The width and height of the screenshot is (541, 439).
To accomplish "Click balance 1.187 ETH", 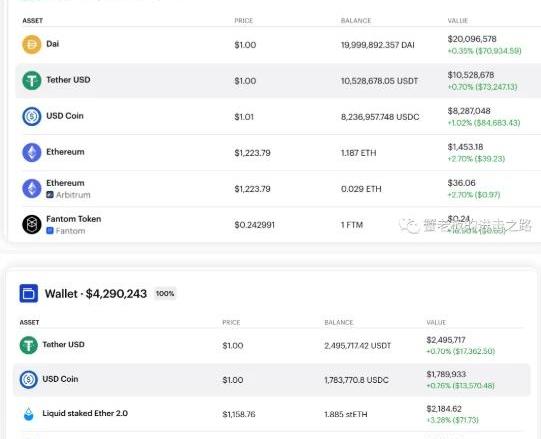I will coord(358,153).
